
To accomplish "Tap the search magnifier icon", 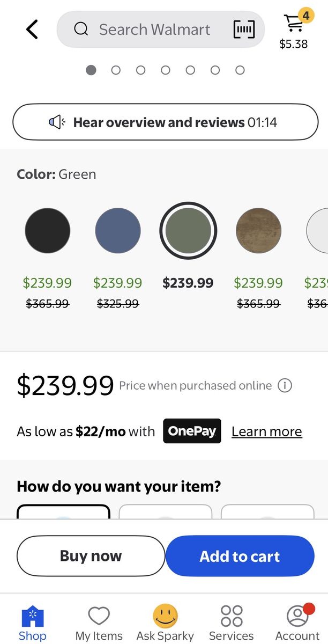I will coord(81,29).
